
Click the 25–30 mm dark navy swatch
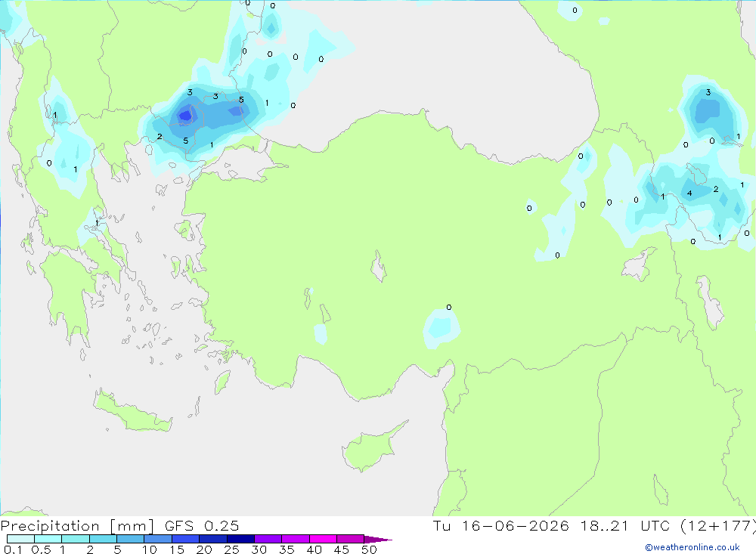pyautogui.click(x=240, y=539)
